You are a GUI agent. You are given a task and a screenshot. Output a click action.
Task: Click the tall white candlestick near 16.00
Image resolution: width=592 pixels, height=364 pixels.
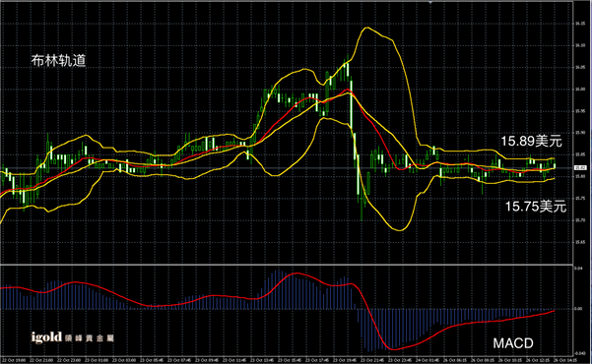352,105
